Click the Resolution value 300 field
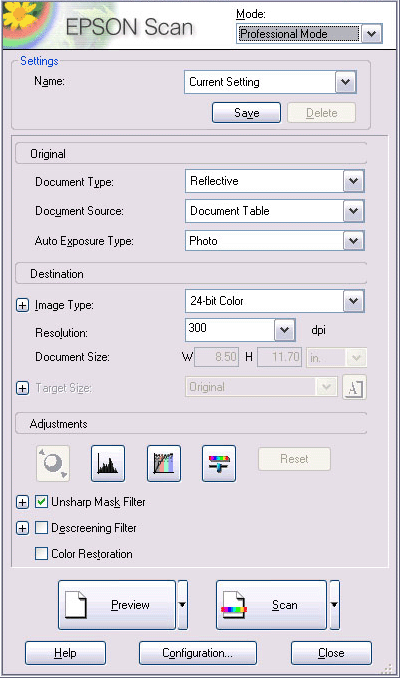 [x=230, y=330]
